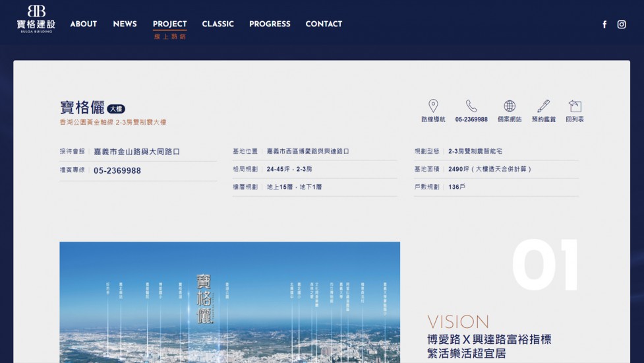
Task: Open the 個案網站 globe icon
Action: pyautogui.click(x=510, y=106)
